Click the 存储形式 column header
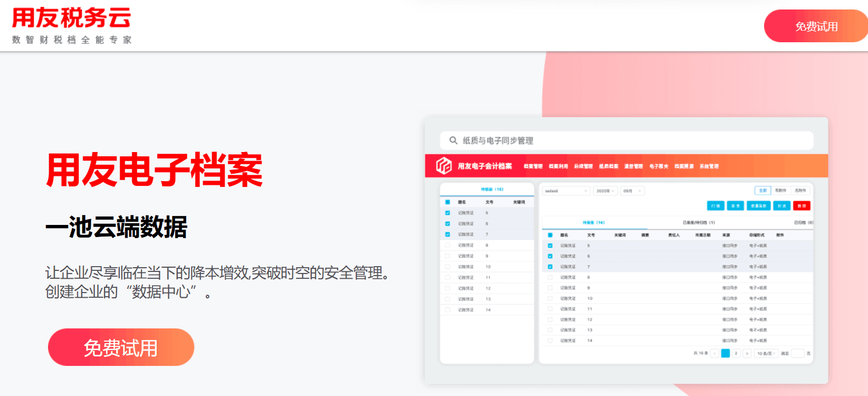 (757, 235)
